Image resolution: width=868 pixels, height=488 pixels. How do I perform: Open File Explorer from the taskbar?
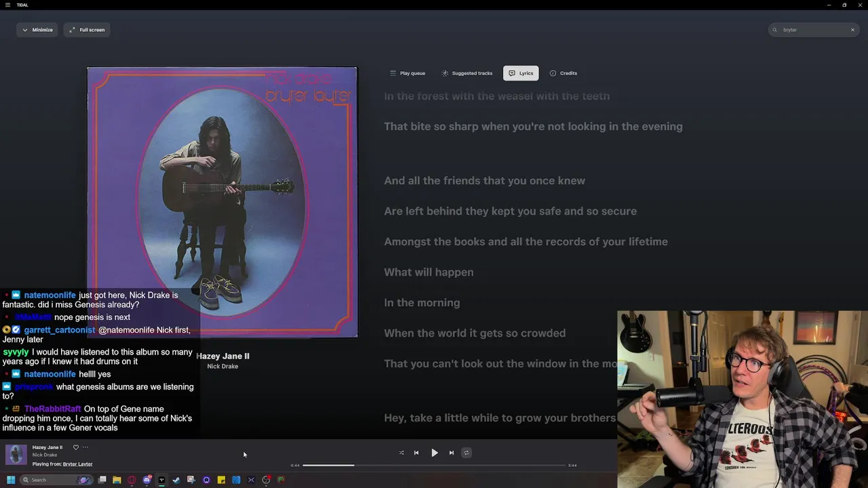click(x=117, y=480)
